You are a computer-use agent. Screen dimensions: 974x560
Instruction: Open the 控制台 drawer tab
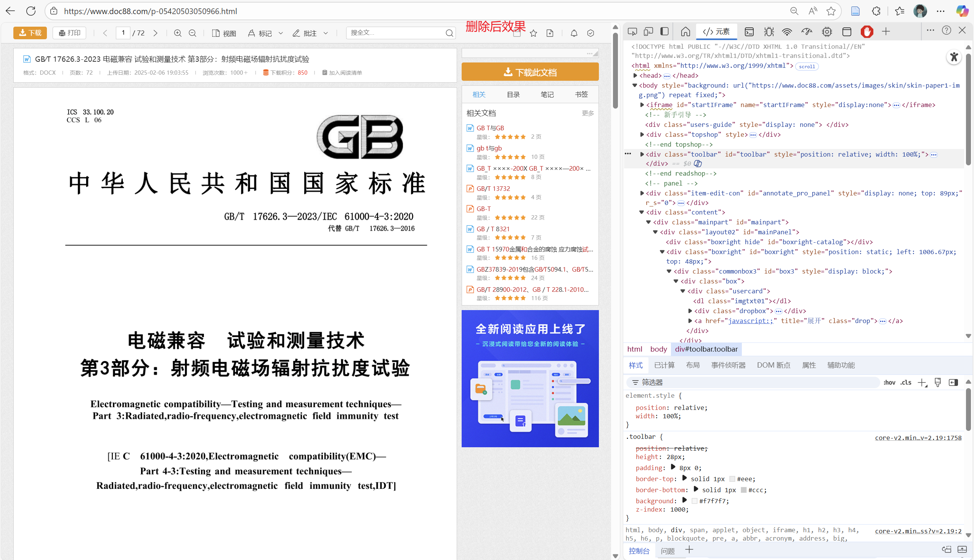[x=639, y=551]
